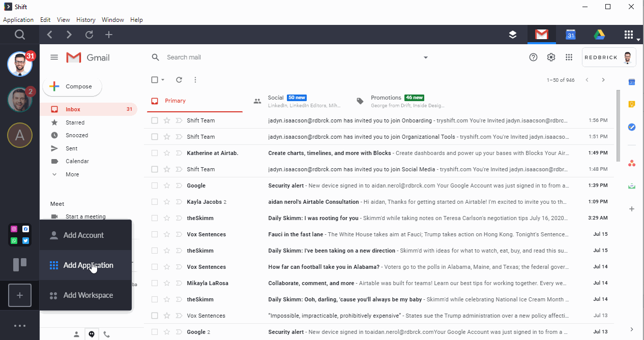Go to newer messages page
Viewport: 644px width, 340px height.
tap(587, 80)
